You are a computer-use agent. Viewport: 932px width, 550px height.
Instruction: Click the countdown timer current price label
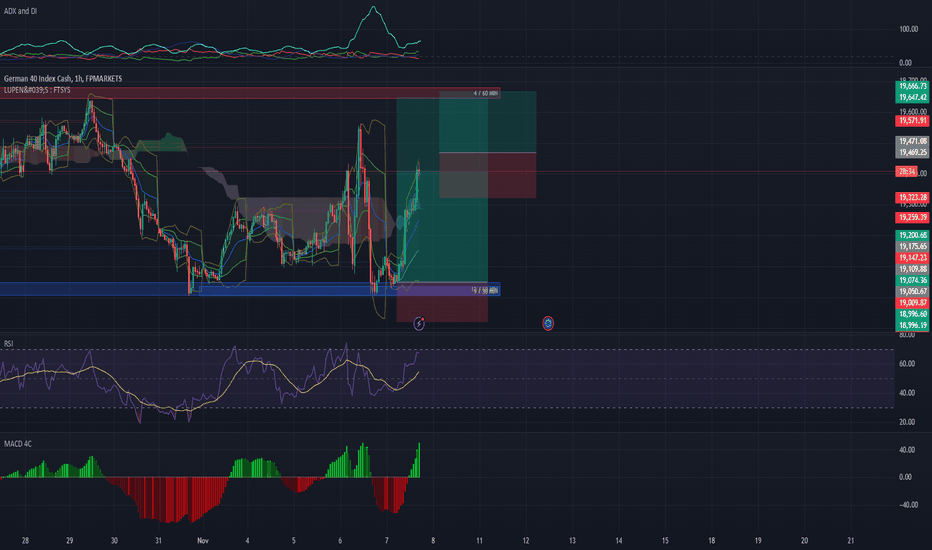click(x=906, y=172)
